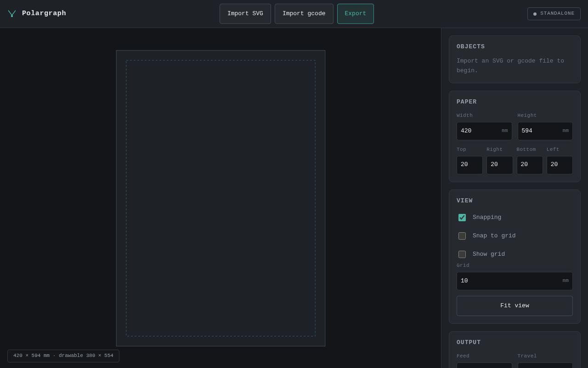The height and width of the screenshot is (368, 588).
Task: Select the Top margin input
Action: click(x=469, y=165)
